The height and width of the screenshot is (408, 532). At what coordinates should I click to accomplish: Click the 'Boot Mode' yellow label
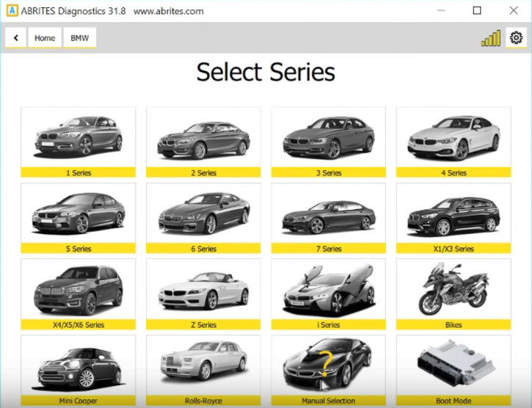tap(453, 401)
